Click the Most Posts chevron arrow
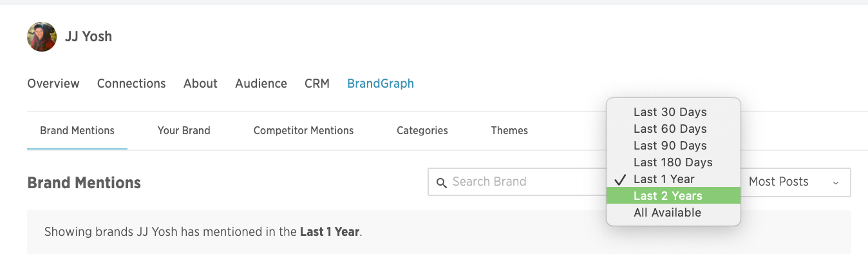The height and width of the screenshot is (263, 868). [x=836, y=183]
